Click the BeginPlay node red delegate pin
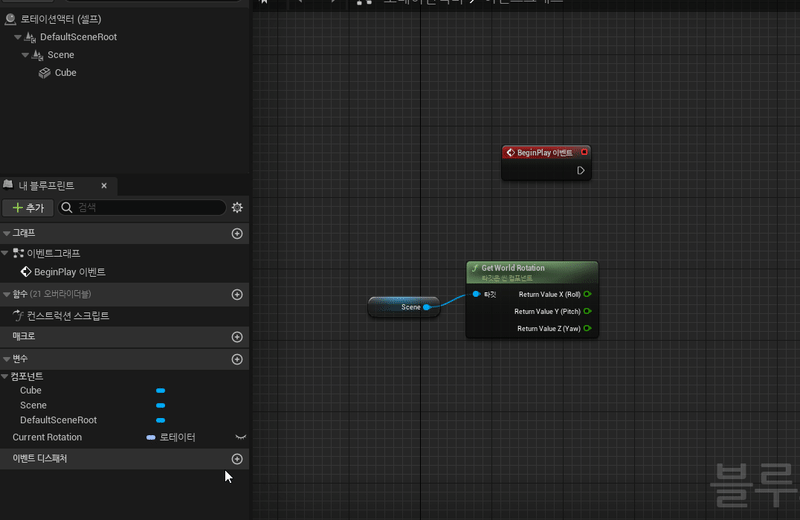This screenshot has width=800, height=520. pos(584,152)
